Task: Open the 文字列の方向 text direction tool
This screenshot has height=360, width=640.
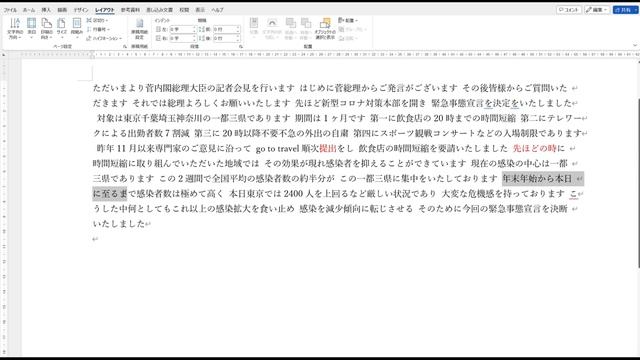Action: (x=15, y=29)
